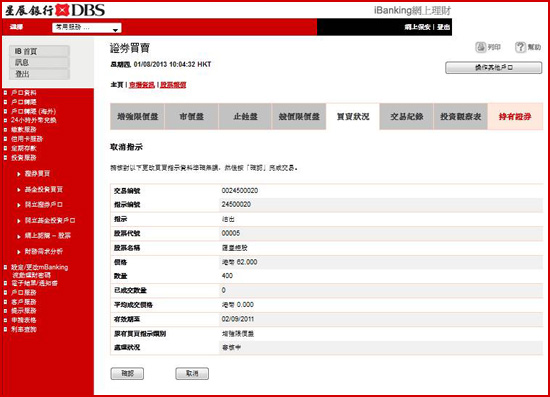Image resolution: width=550 pixels, height=397 pixels.
Task: Open 開立證券戶口 sidebar sub-item
Action: (43, 204)
